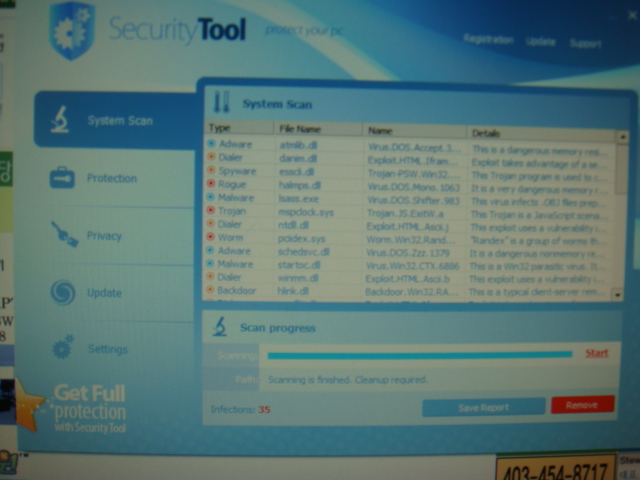Viewport: 640px width, 480px height.
Task: Click threat name Virus.Win32.CTX.6886
Action: [412, 267]
